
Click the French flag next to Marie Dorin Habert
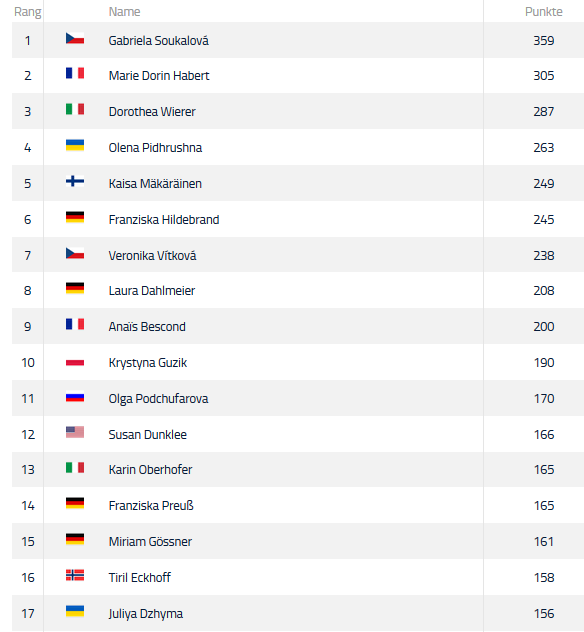[75, 73]
